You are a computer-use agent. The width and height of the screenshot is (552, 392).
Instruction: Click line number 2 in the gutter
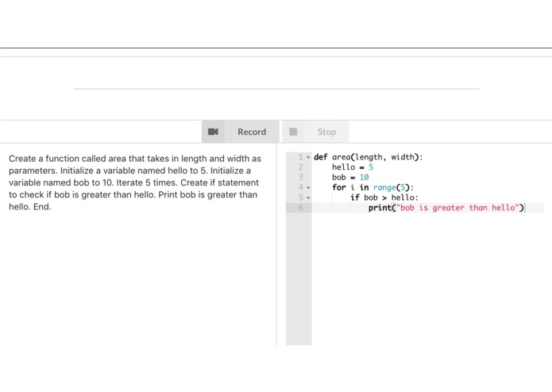pos(301,167)
